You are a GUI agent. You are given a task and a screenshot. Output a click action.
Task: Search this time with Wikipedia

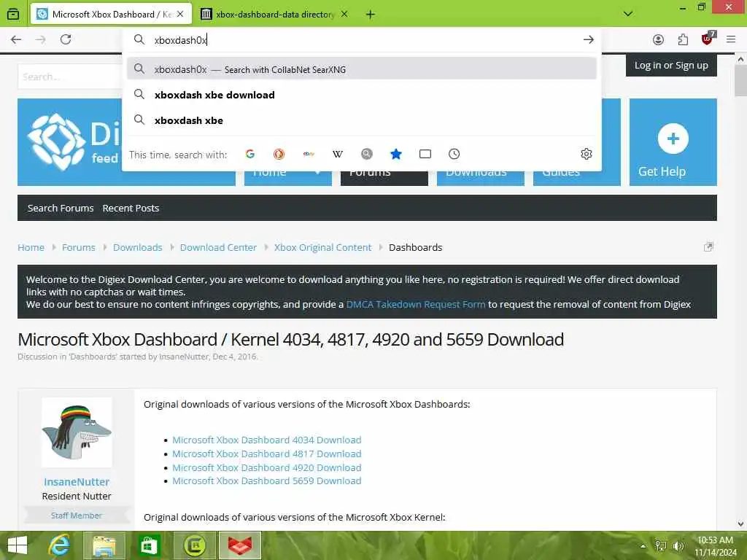pos(337,154)
